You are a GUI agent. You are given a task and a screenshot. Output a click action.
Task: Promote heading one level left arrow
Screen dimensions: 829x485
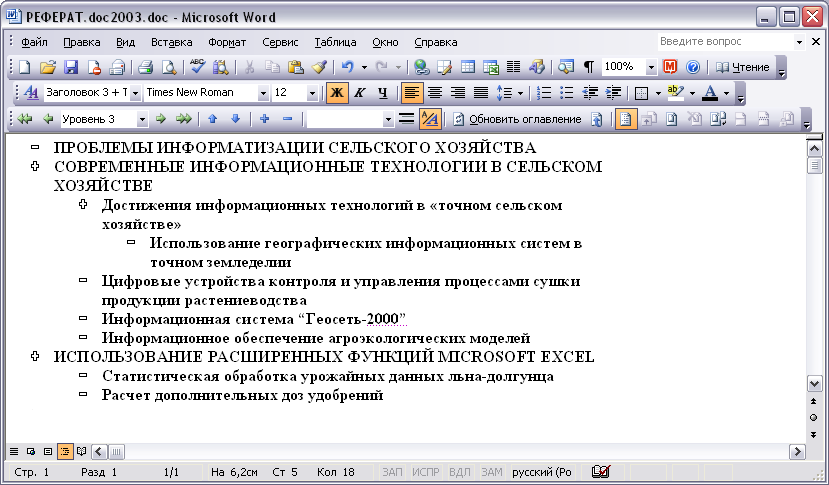coord(48,119)
